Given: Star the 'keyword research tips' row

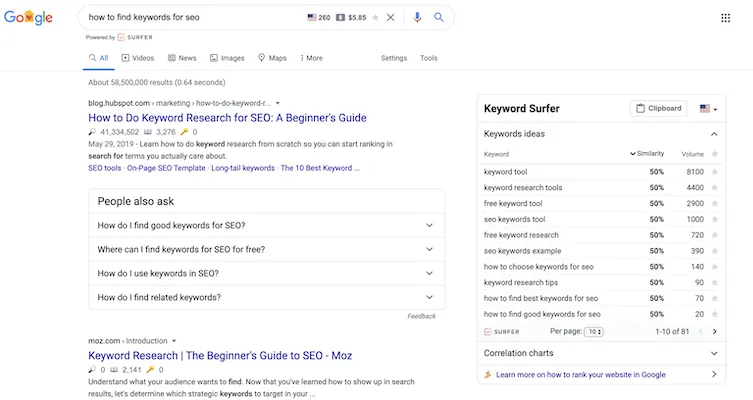Looking at the screenshot, I should [x=715, y=283].
